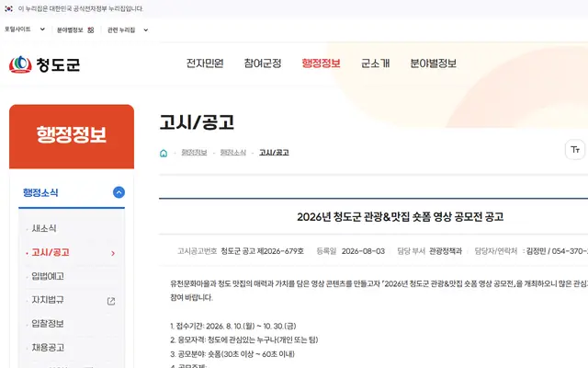Click the external link icon beside 자치법규
The image size is (588, 368).
pyautogui.click(x=111, y=301)
